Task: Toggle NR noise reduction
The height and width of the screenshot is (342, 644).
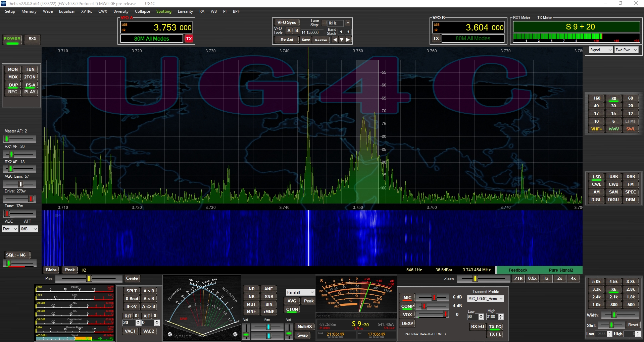Action: click(251, 289)
